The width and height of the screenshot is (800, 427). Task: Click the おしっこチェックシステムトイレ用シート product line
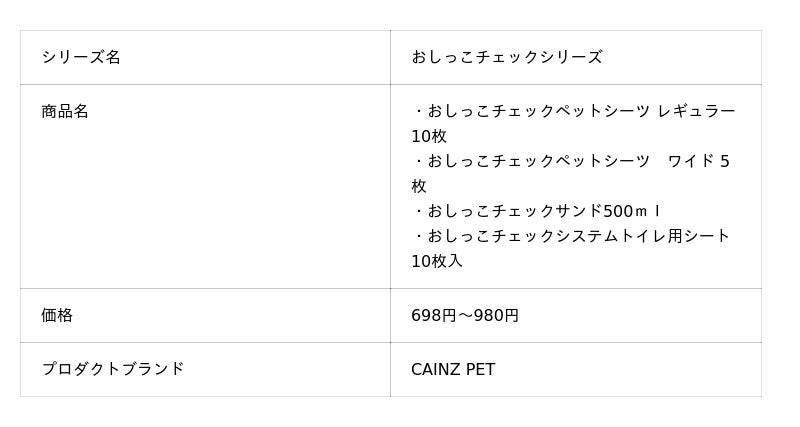click(570, 236)
